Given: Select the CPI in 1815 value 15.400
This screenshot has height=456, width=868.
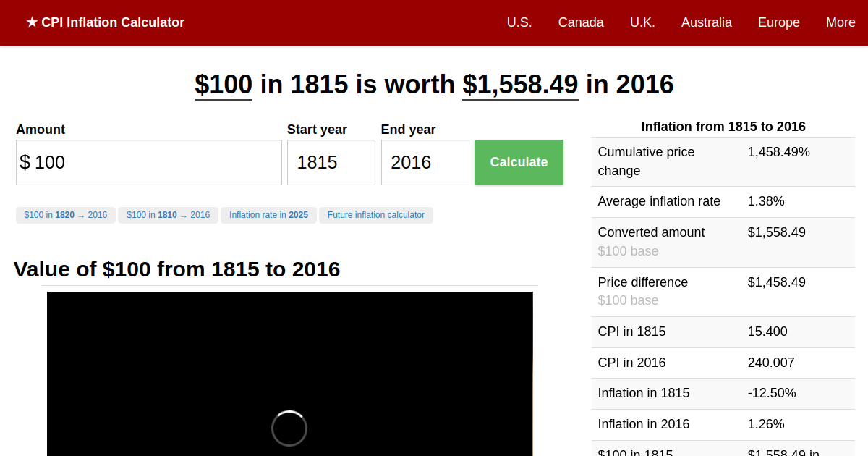Looking at the screenshot, I should (x=767, y=332).
